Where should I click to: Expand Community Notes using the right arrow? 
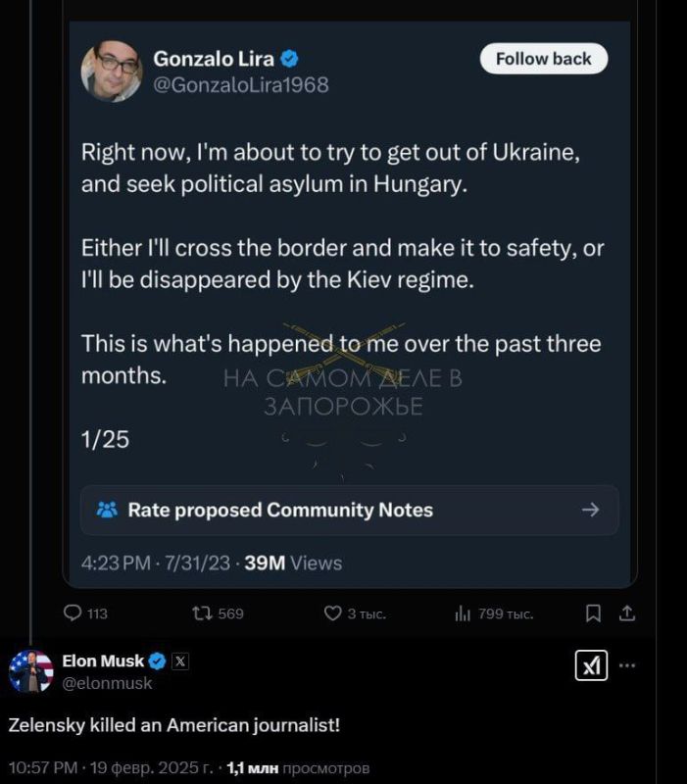592,510
